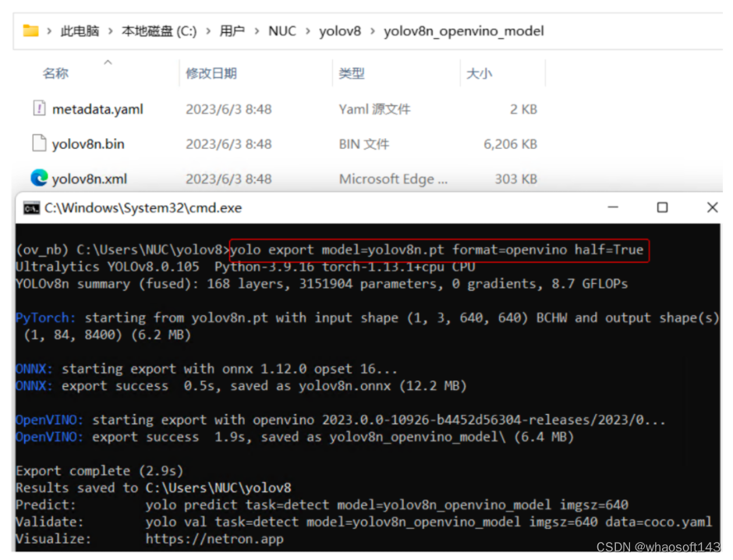
Task: Open yolov8 breadcrumb entry
Action: 341,32
